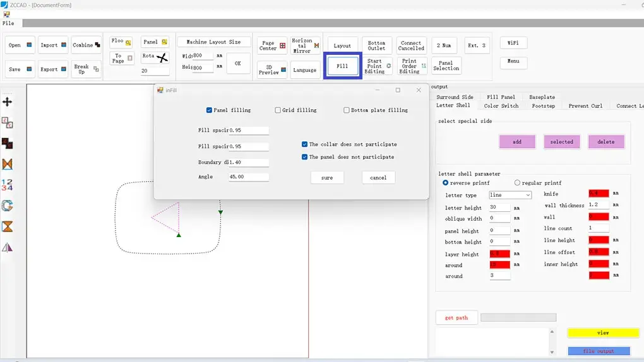Click the pink selected button
This screenshot has width=644, height=362.
561,142
